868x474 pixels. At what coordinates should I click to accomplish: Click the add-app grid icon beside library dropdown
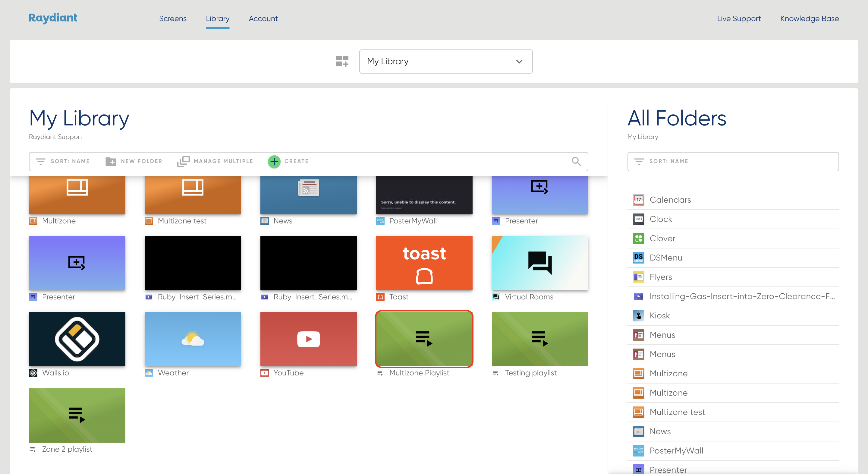click(342, 61)
